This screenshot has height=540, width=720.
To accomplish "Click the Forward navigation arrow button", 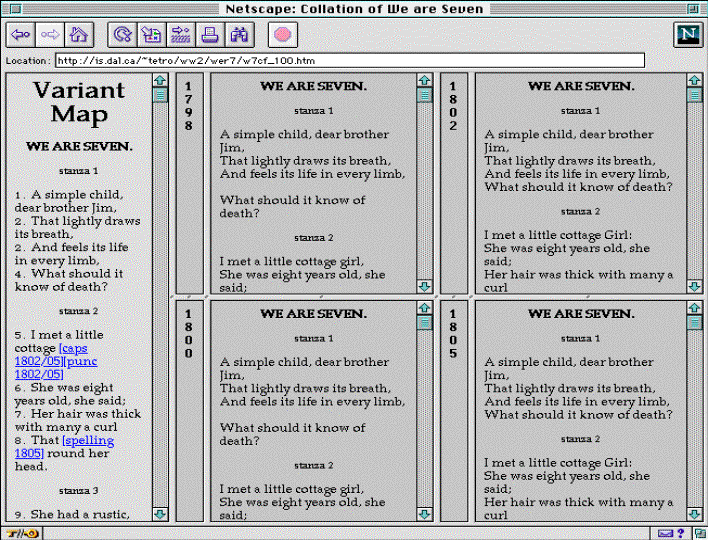I will (x=49, y=35).
